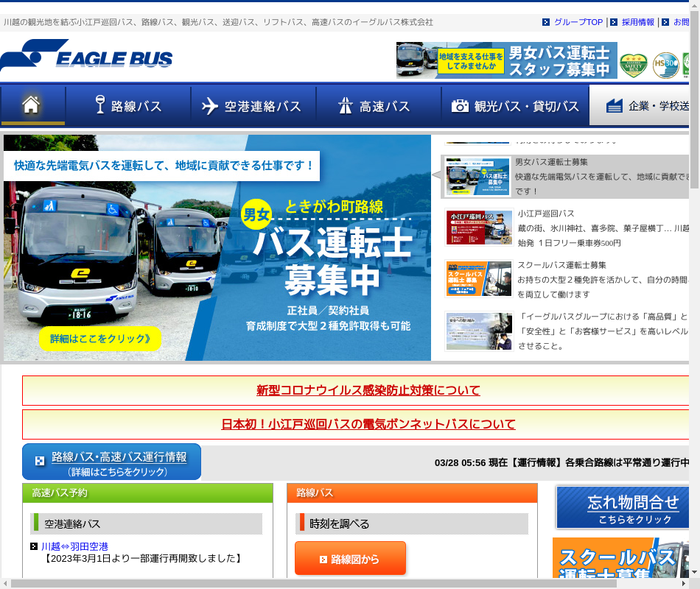
Task: Open the 採用情報 link
Action: [x=638, y=22]
